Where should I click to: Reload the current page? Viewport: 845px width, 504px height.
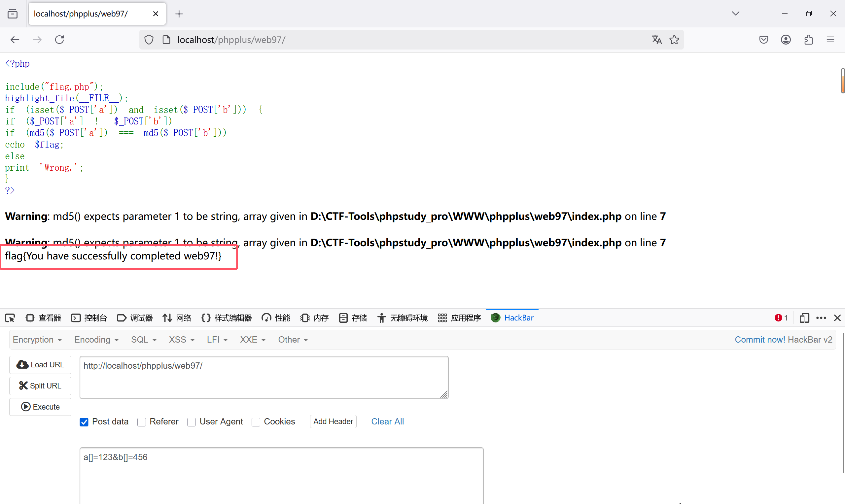click(59, 40)
